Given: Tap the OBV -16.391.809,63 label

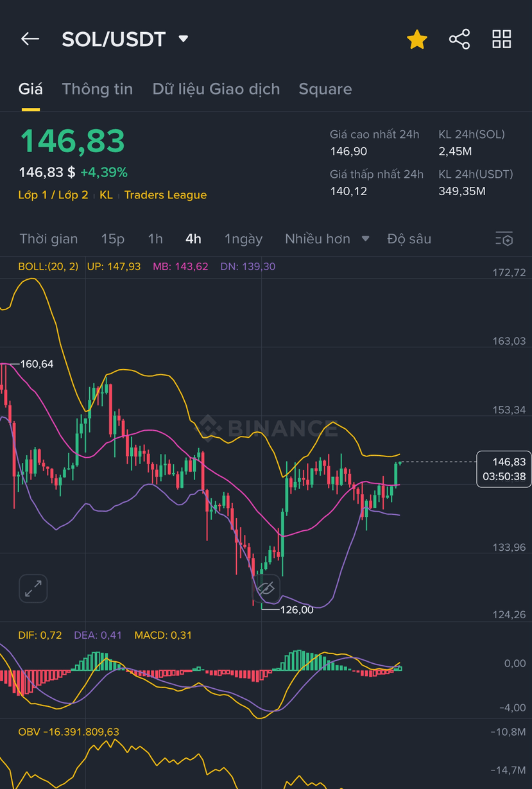Looking at the screenshot, I should (69, 732).
